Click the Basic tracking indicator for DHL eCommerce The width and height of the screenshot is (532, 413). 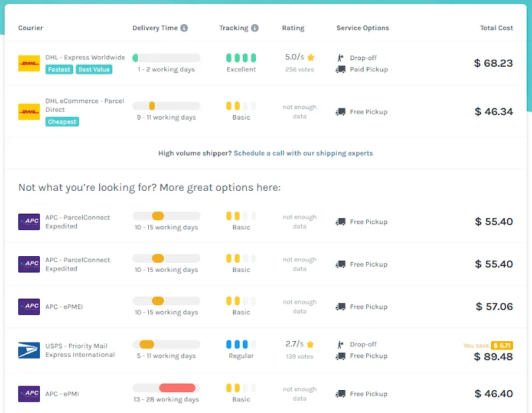coord(242,106)
